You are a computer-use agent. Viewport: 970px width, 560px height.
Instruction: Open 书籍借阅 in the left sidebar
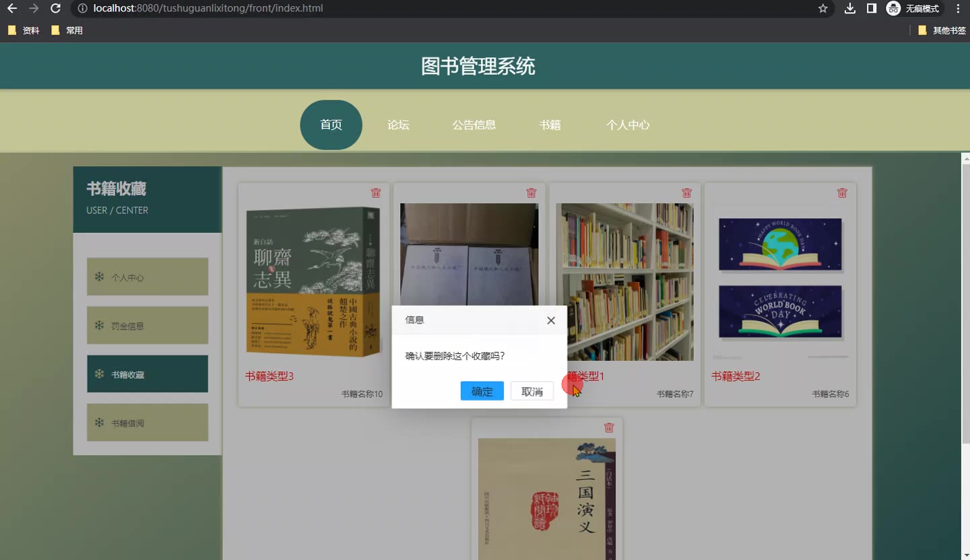tap(148, 422)
